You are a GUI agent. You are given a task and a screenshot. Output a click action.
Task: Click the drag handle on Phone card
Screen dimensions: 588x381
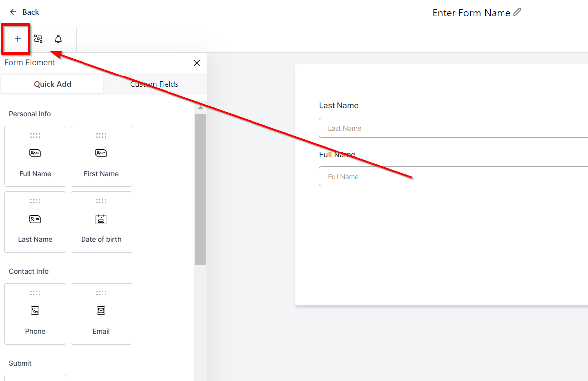[35, 293]
